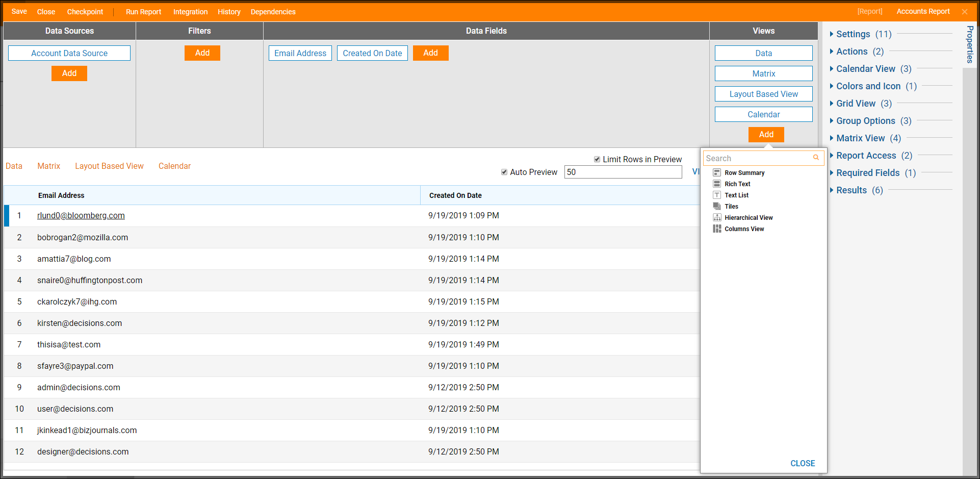
Task: Toggle Limit Rows in Preview checkbox
Action: click(597, 159)
